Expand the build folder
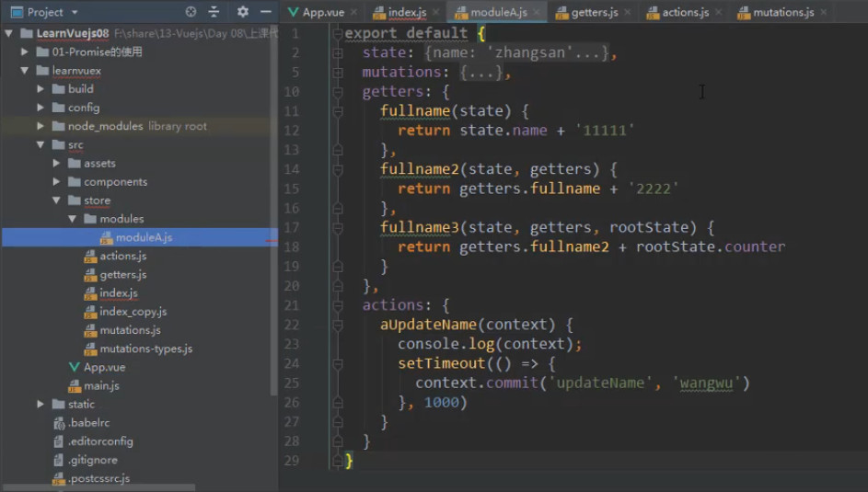The image size is (868, 492). pos(41,89)
